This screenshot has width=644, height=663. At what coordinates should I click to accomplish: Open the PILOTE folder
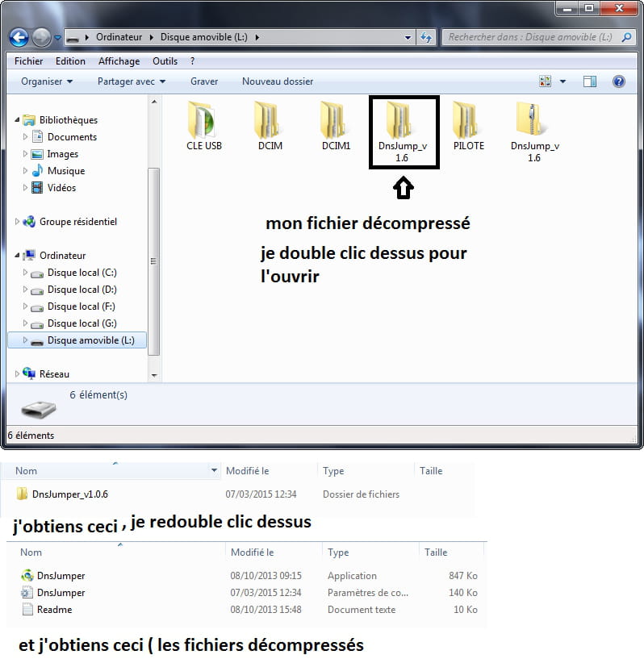[x=468, y=120]
